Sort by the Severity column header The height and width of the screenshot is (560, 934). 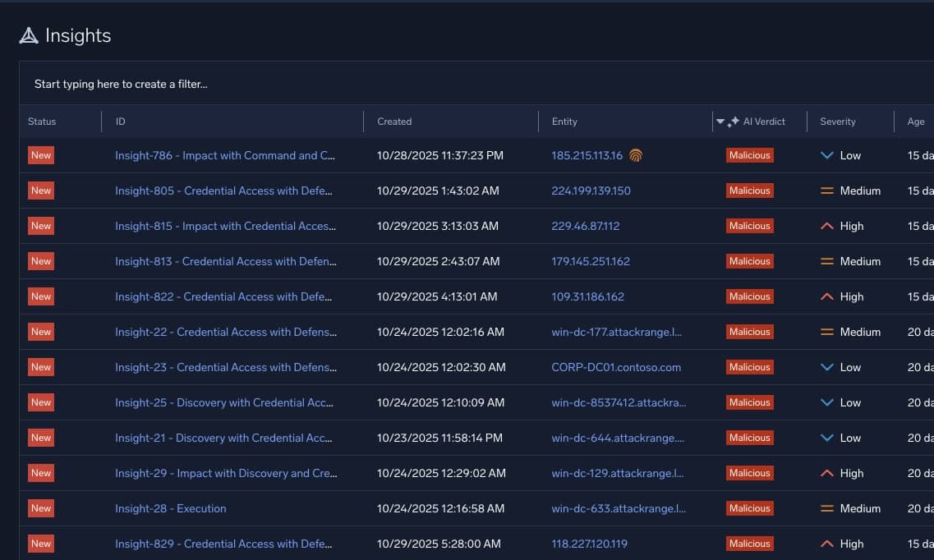(838, 121)
